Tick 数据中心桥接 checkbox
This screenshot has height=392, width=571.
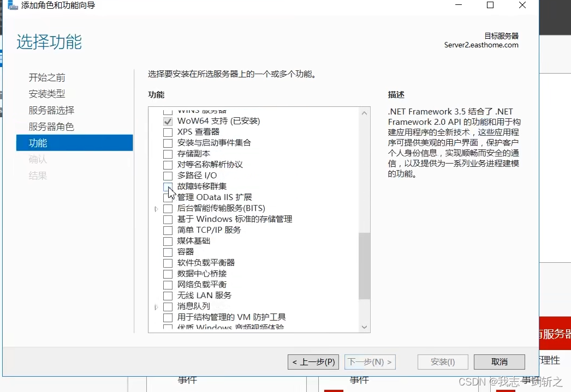[x=168, y=274]
